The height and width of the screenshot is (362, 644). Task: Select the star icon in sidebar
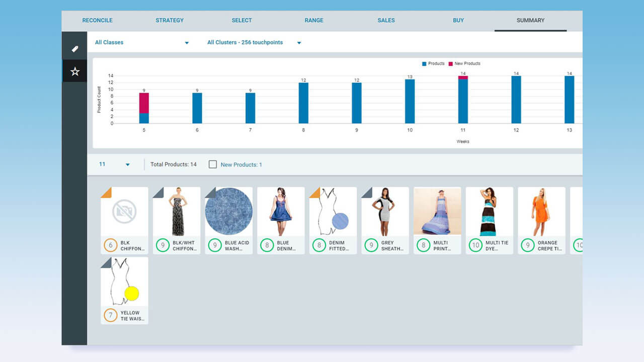click(75, 71)
